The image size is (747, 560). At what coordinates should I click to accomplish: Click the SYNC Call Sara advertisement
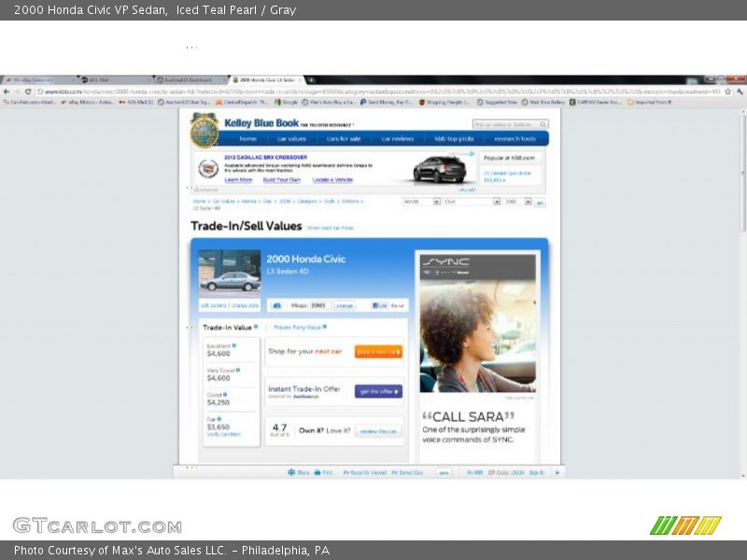click(478, 355)
